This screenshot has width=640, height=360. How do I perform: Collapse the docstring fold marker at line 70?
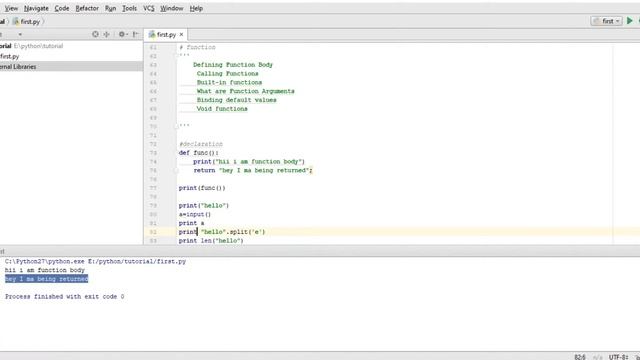177,126
